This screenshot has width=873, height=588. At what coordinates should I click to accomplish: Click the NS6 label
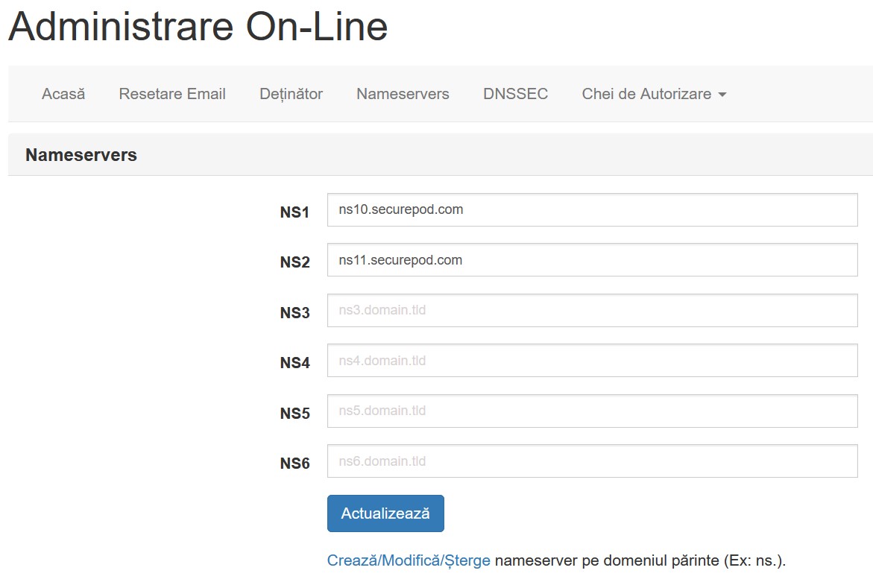coord(294,464)
